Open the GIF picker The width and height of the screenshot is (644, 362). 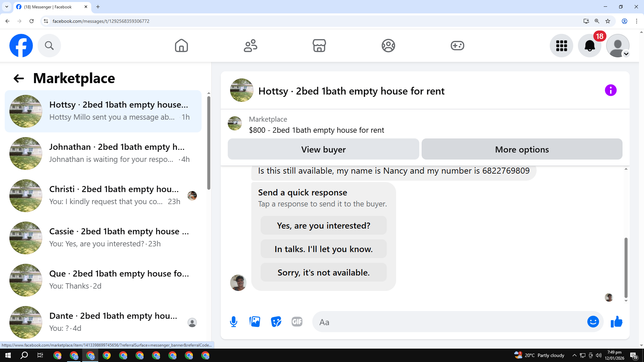(297, 322)
